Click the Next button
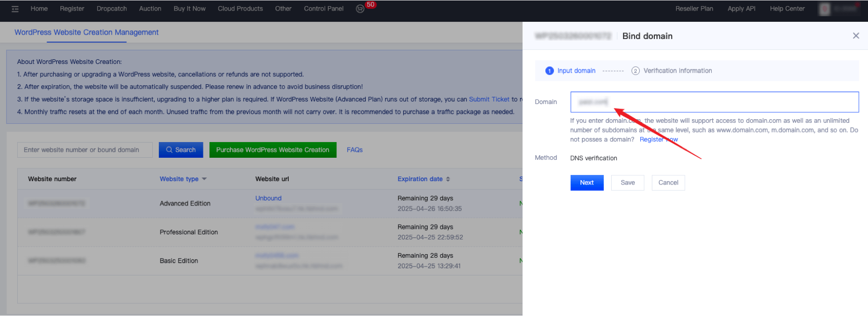The height and width of the screenshot is (316, 868). click(587, 183)
